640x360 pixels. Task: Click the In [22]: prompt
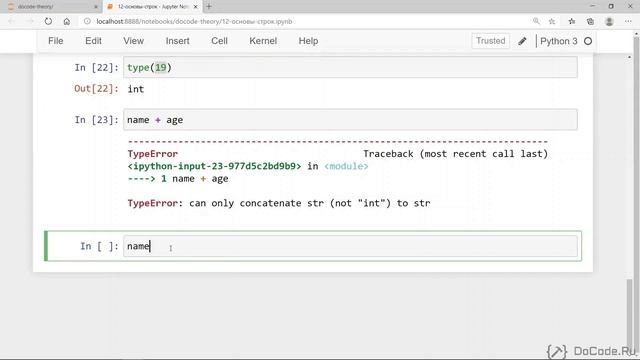point(96,67)
